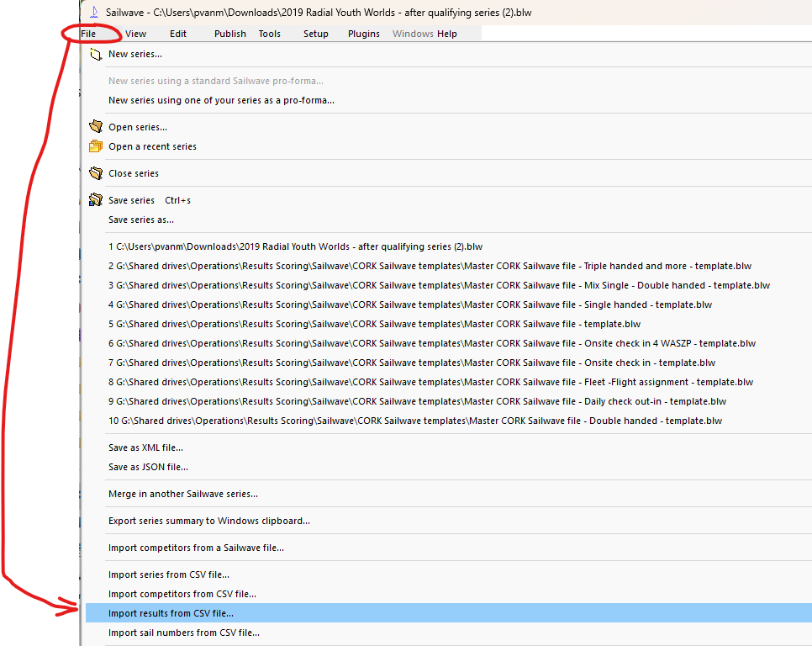Click the Sailwave boat icon in title bar
This screenshot has width=812, height=646.
tap(94, 13)
